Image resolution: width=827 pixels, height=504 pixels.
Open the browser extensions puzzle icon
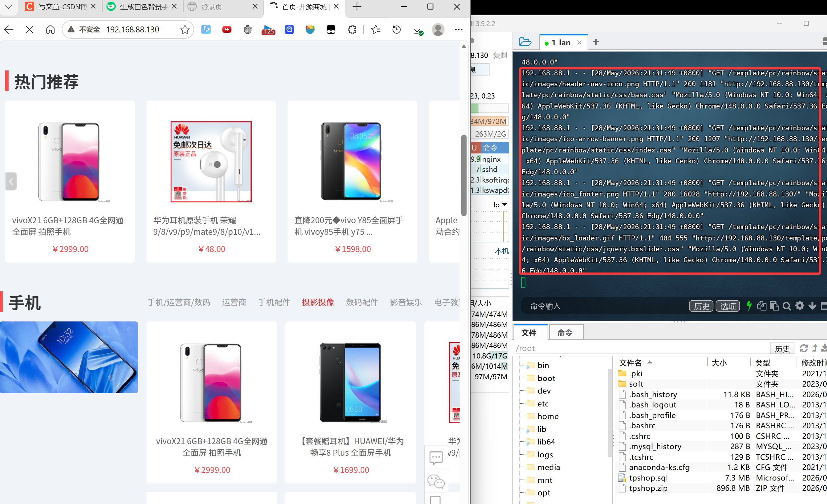[352, 30]
